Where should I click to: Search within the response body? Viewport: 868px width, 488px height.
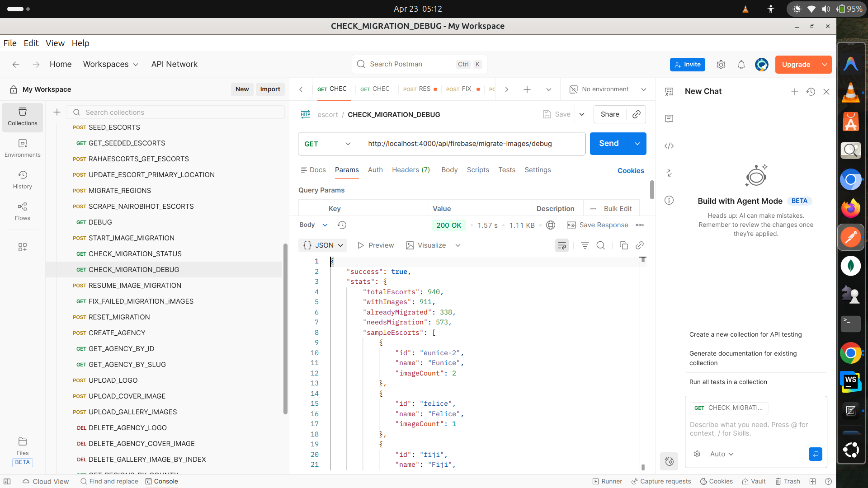tap(601, 245)
